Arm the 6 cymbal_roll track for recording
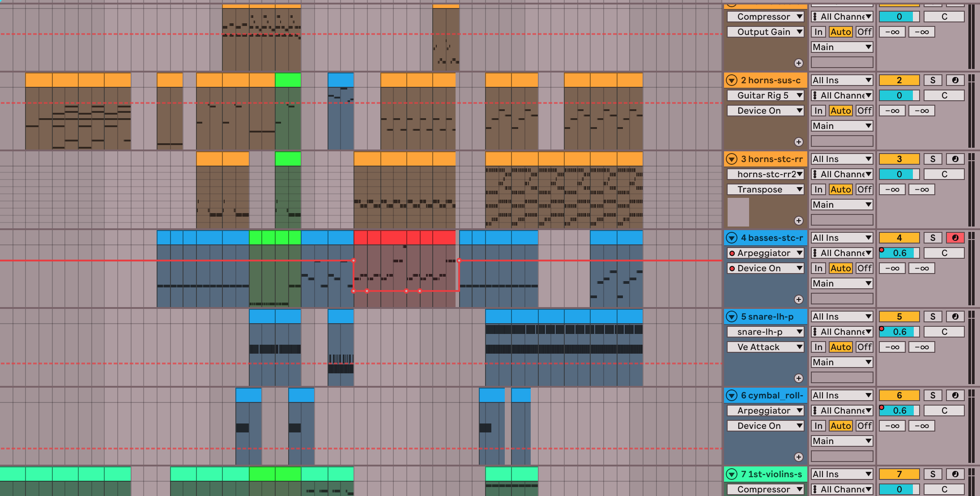This screenshot has width=980, height=496. (x=955, y=395)
